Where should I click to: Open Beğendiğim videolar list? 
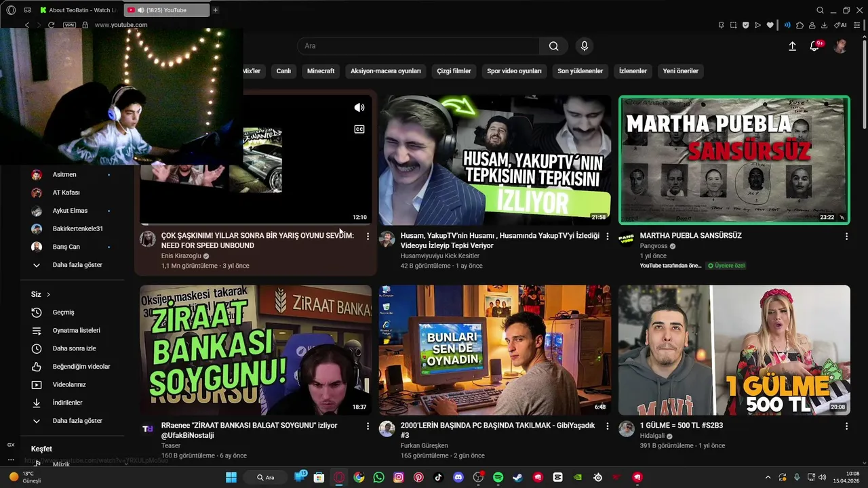pos(71,367)
